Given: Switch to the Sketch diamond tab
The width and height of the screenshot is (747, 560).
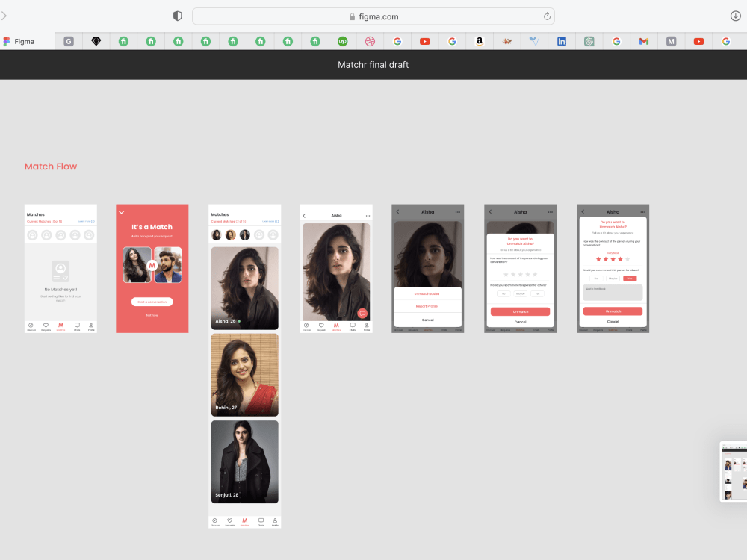Looking at the screenshot, I should 96,41.
